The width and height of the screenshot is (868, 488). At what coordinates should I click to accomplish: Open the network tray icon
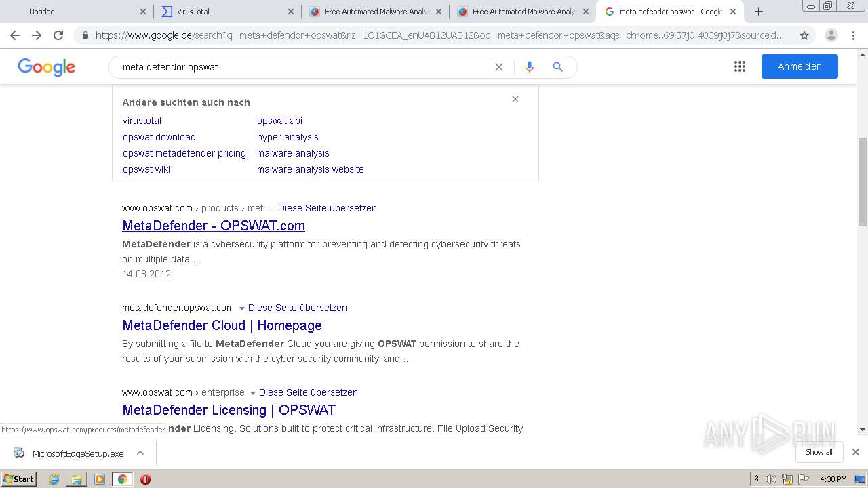click(787, 479)
